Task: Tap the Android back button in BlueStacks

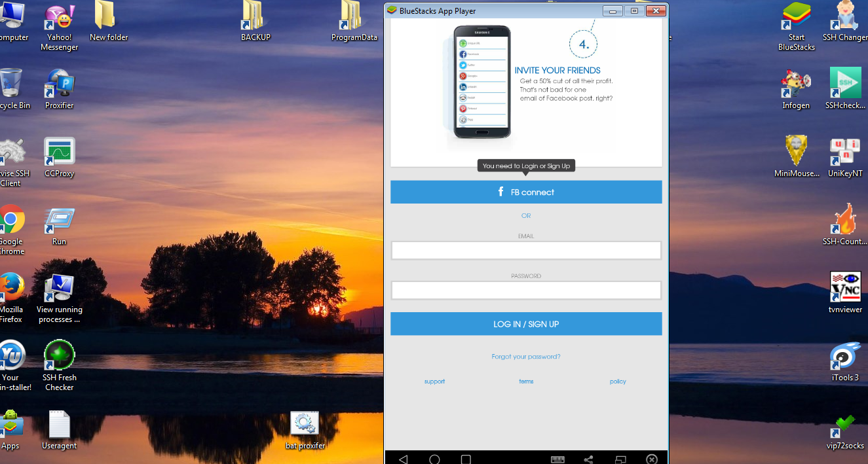Action: click(x=403, y=459)
